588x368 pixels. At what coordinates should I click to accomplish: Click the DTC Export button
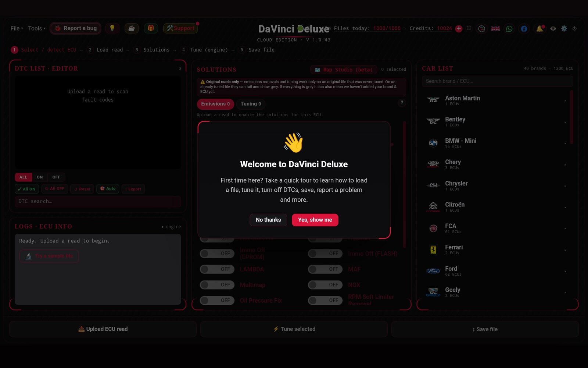(x=133, y=189)
